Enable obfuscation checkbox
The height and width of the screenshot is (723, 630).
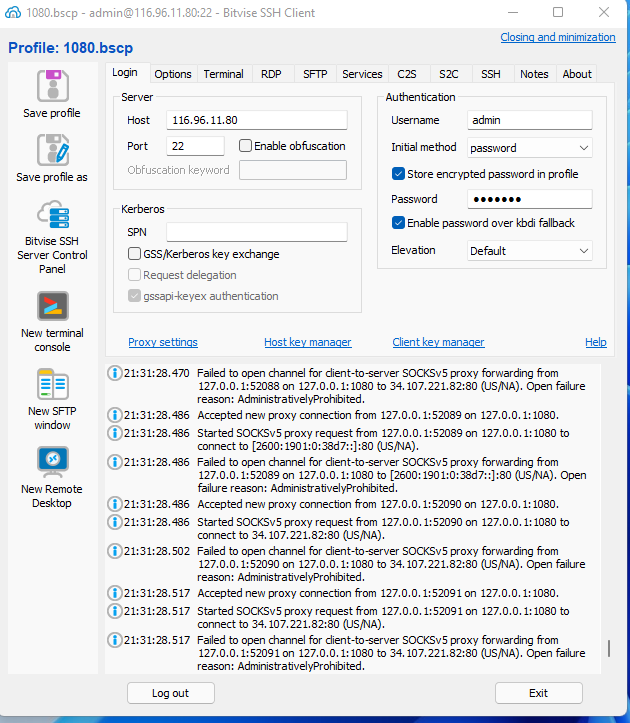click(x=245, y=146)
